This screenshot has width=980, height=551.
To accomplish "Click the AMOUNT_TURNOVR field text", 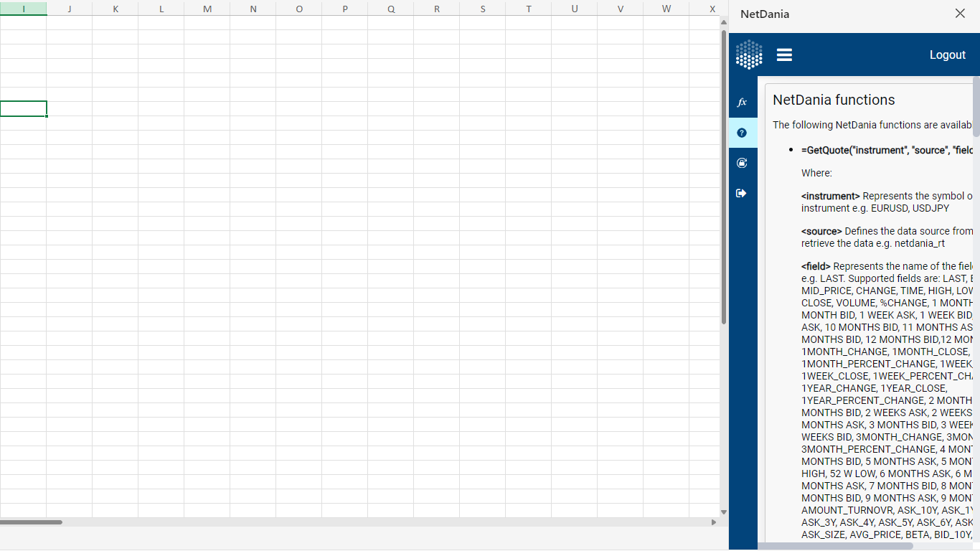I will 847,510.
